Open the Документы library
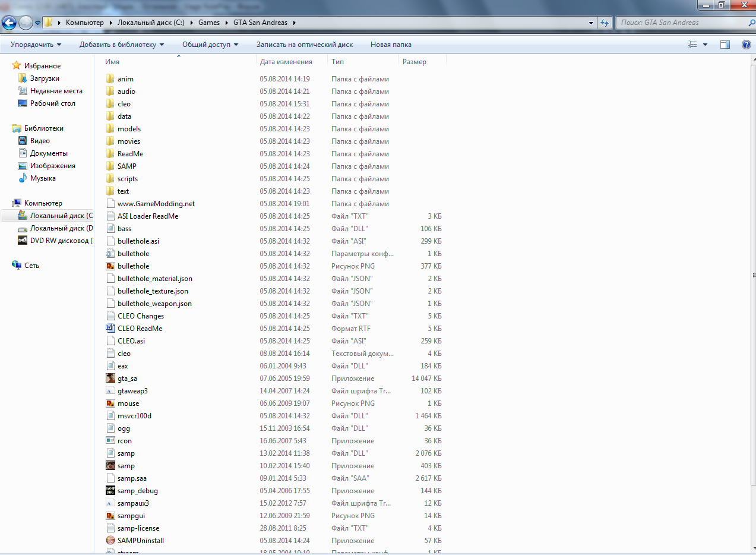 point(49,153)
